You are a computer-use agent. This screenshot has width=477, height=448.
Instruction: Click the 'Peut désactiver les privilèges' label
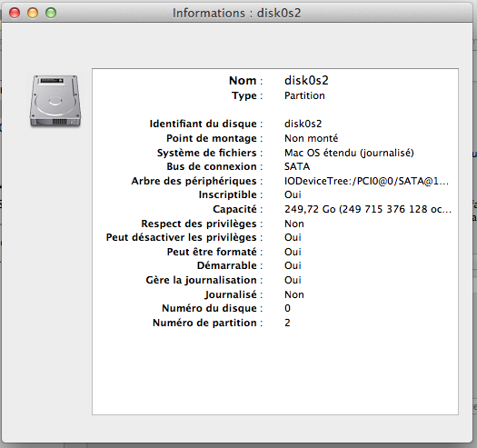(182, 237)
